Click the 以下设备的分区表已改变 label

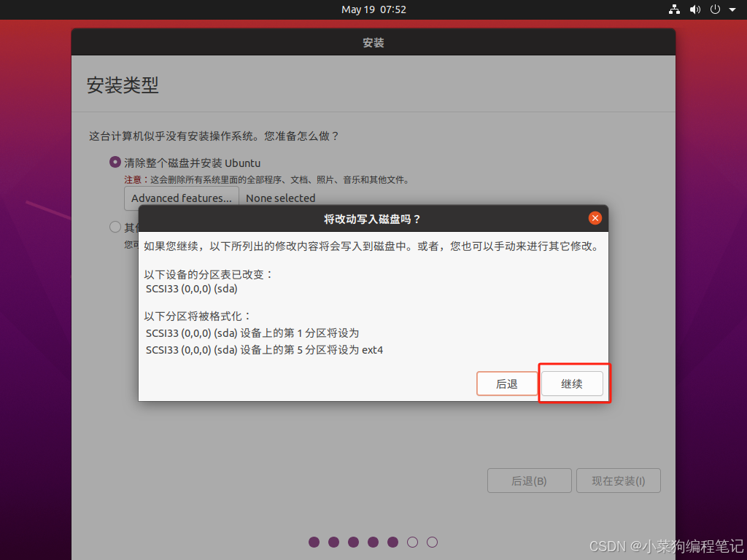click(208, 275)
